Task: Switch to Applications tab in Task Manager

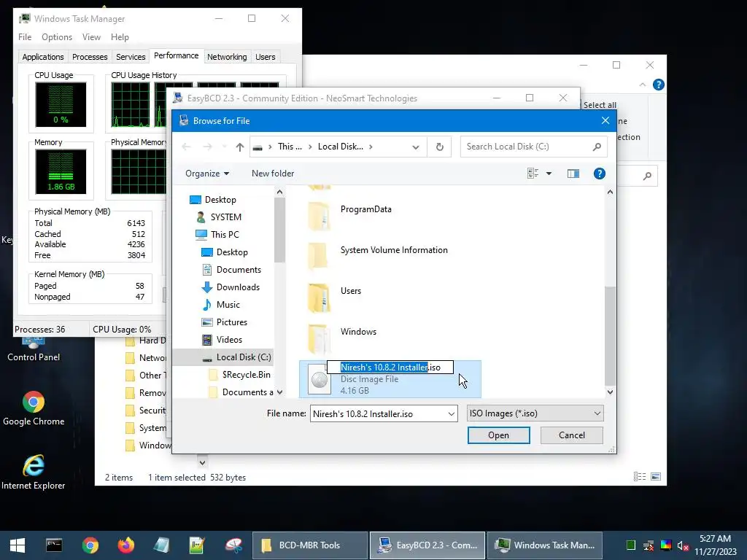Action: [43, 57]
